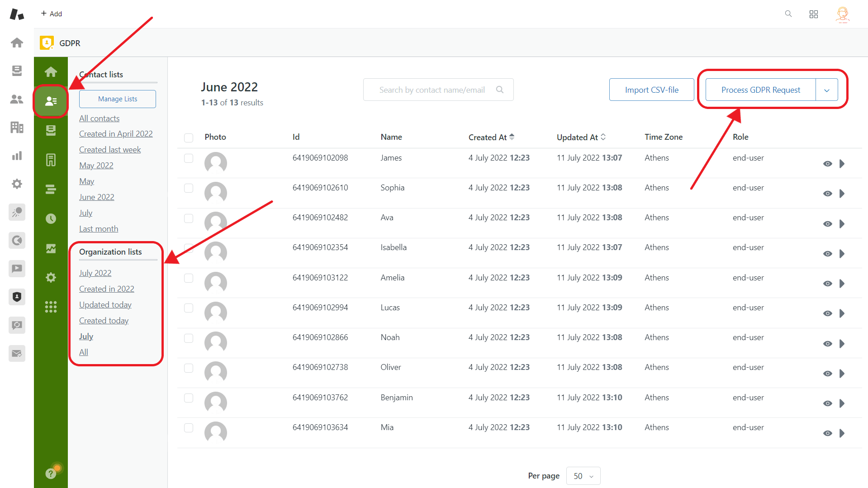Open the All organization list

pyautogui.click(x=84, y=352)
